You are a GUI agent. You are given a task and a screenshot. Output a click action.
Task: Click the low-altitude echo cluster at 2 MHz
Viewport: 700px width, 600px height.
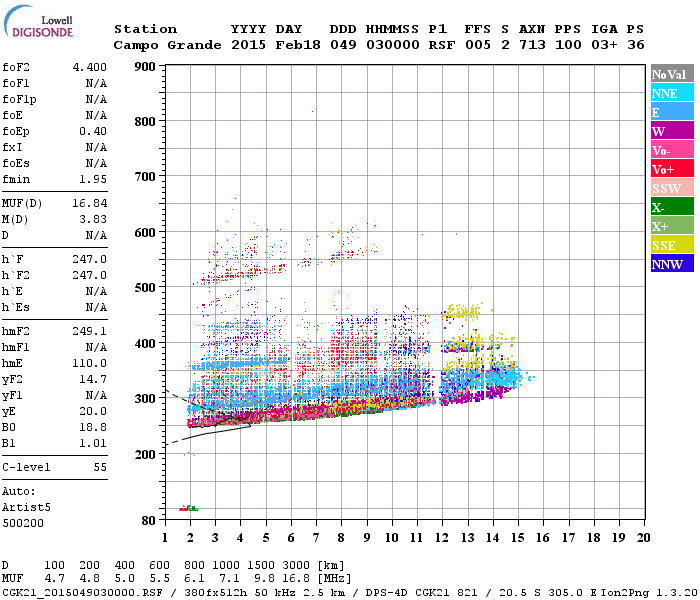tap(189, 508)
